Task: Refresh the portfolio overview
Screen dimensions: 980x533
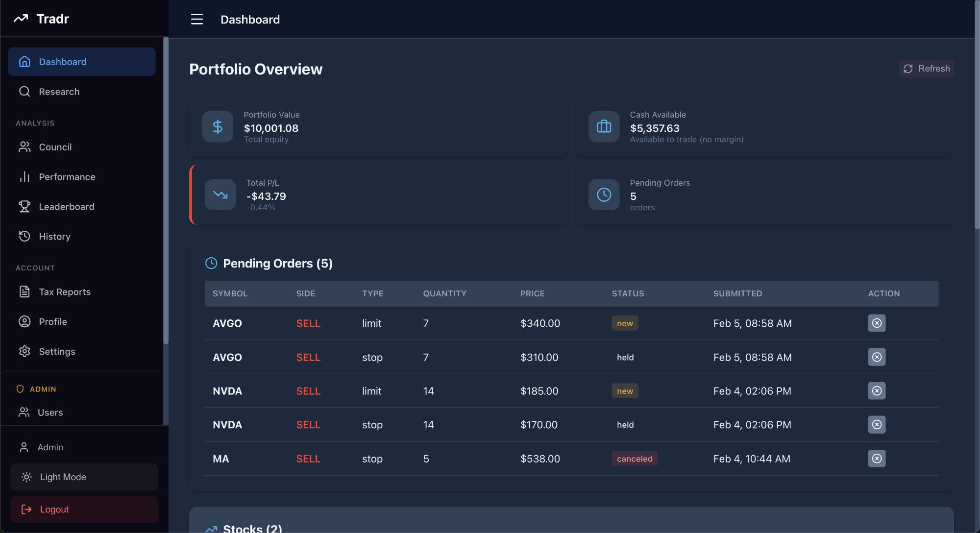Action: 926,69
